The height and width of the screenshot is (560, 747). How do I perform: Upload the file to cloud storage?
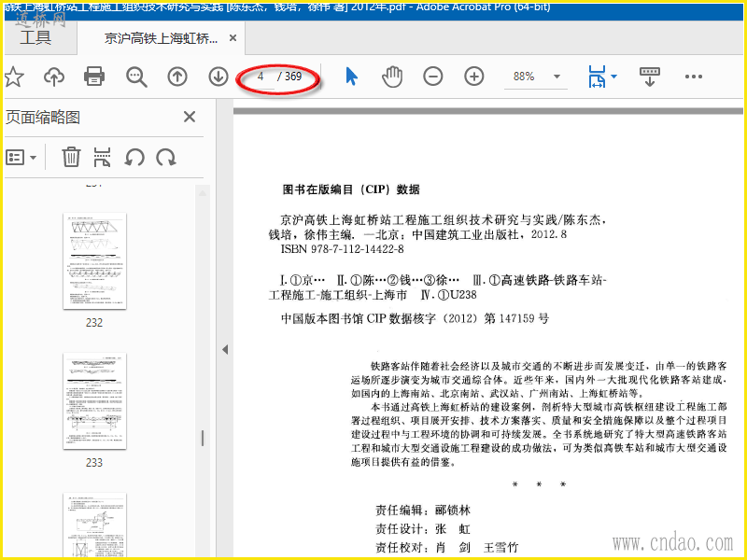pyautogui.click(x=54, y=77)
